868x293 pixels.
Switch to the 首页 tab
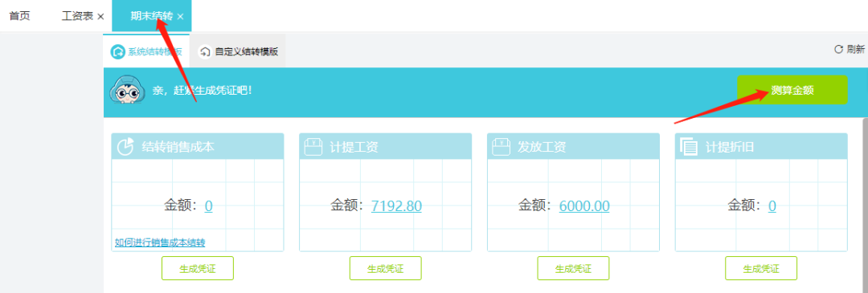tap(20, 16)
